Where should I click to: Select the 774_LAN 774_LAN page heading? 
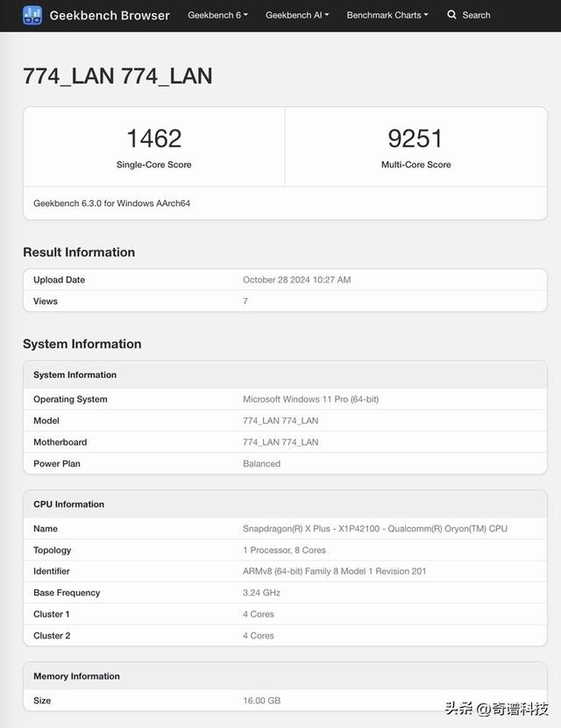coord(117,76)
